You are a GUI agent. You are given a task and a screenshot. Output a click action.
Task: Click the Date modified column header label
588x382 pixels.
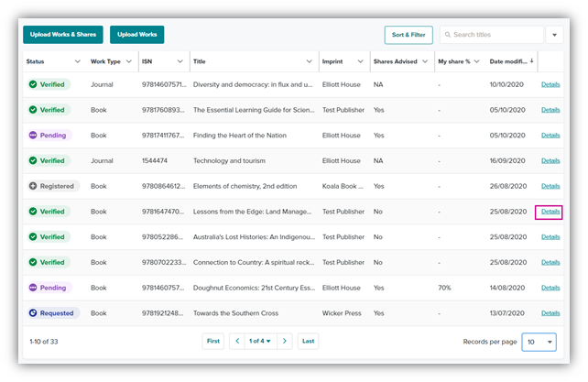508,61
